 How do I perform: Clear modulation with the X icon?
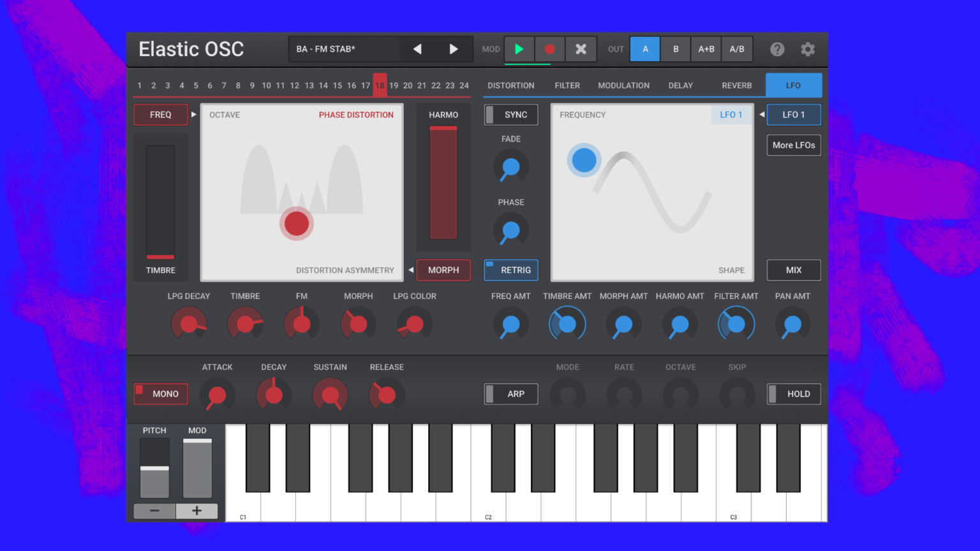point(581,48)
